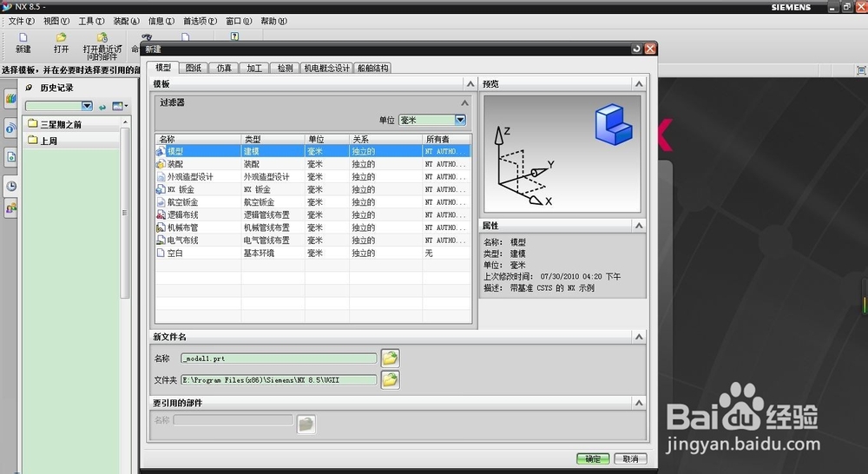Sort templates by 所有者 column header

click(447, 139)
